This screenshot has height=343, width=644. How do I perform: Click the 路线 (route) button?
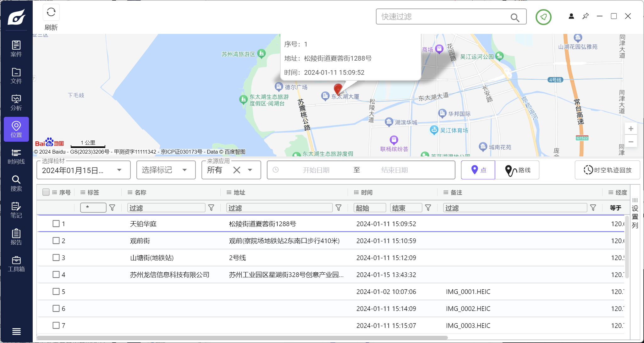(x=517, y=170)
